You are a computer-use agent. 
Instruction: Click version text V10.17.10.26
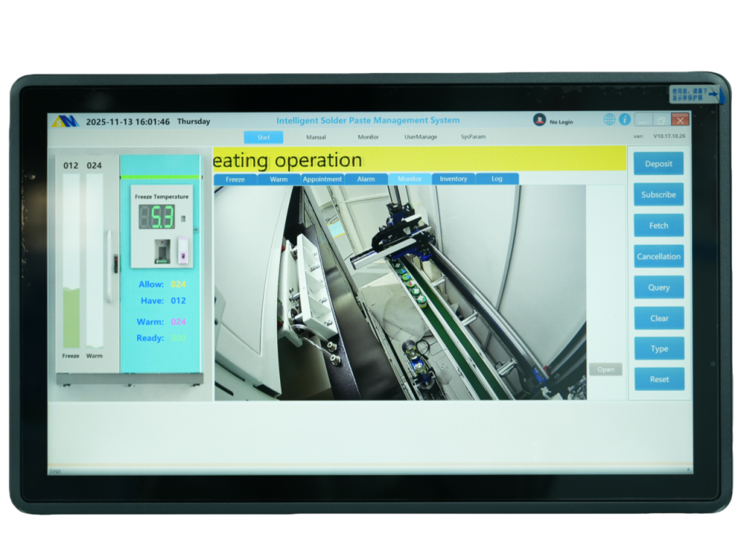(669, 136)
